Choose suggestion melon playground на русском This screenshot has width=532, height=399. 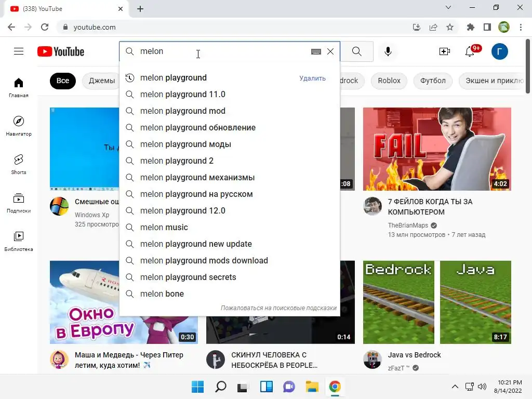(x=229, y=194)
